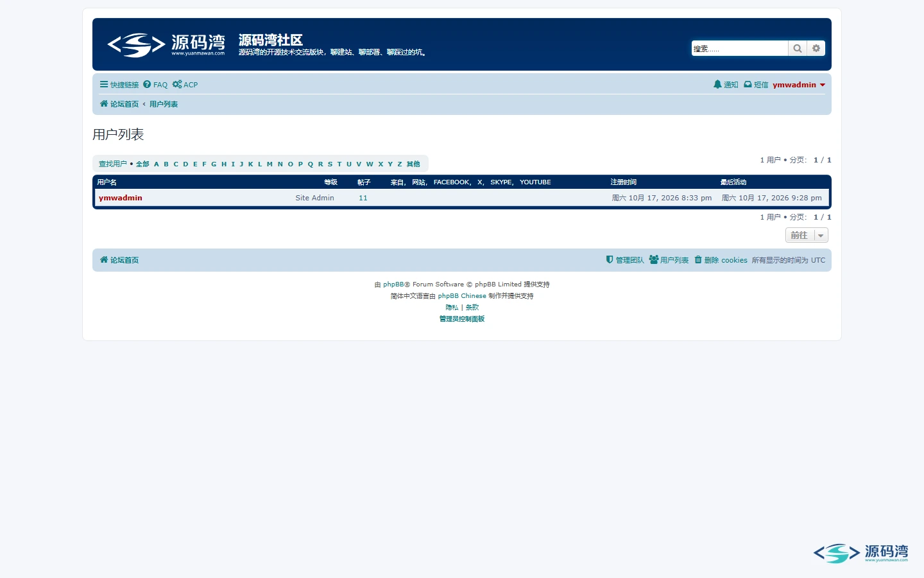Click the 源码湾 site logo in the header

click(x=166, y=45)
